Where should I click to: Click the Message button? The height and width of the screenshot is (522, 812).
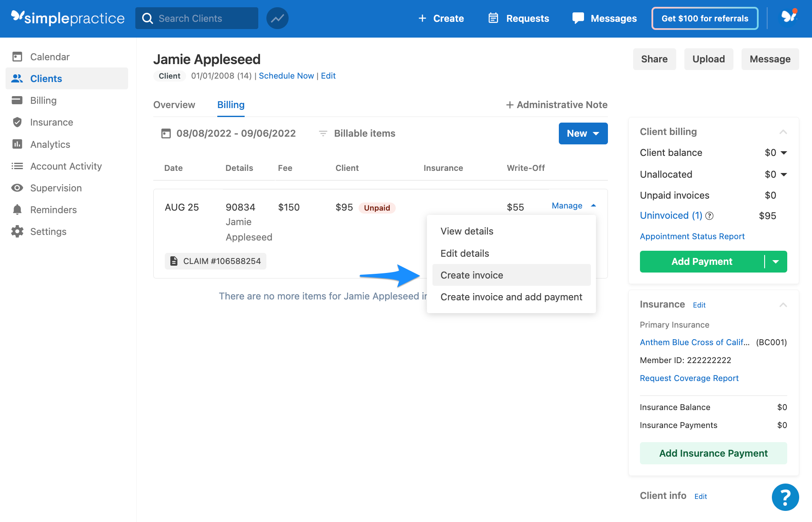tap(770, 59)
